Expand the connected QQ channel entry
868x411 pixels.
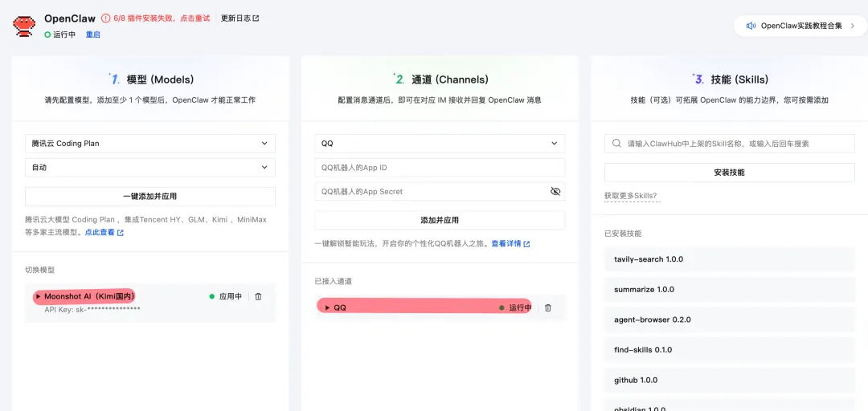click(x=328, y=307)
